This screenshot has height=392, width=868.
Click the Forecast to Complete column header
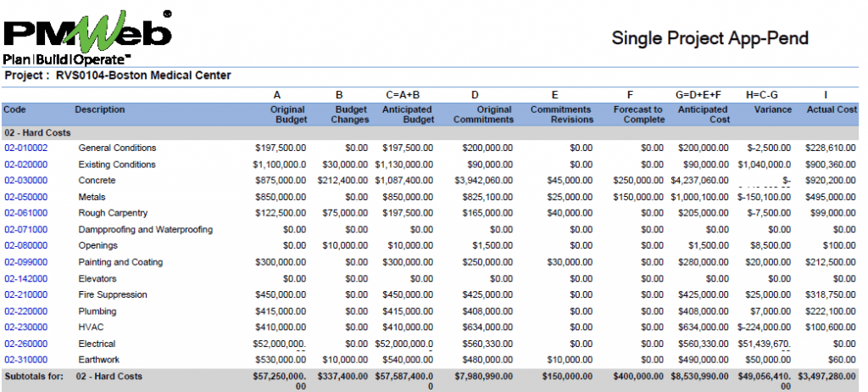tap(638, 115)
